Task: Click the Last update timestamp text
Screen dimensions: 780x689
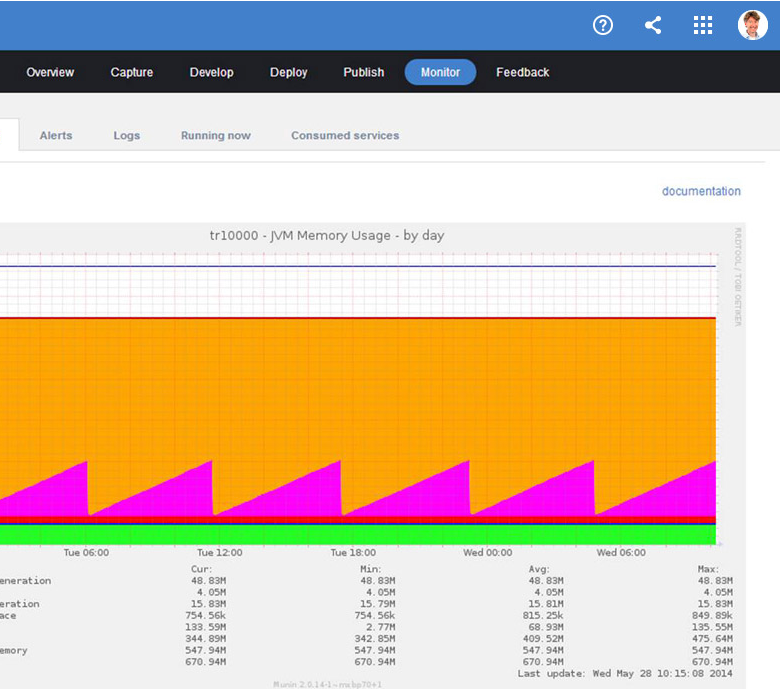Action: 625,674
